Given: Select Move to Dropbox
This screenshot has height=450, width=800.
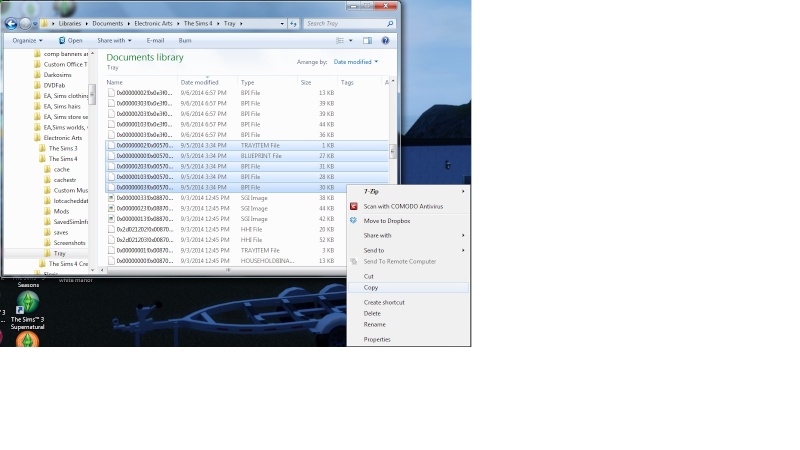Looking at the screenshot, I should (409, 221).
